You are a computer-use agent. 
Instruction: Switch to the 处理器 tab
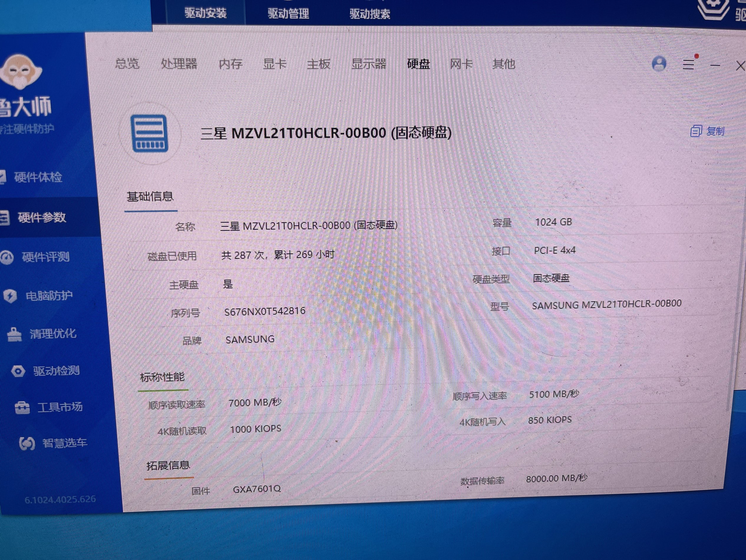[x=179, y=63]
